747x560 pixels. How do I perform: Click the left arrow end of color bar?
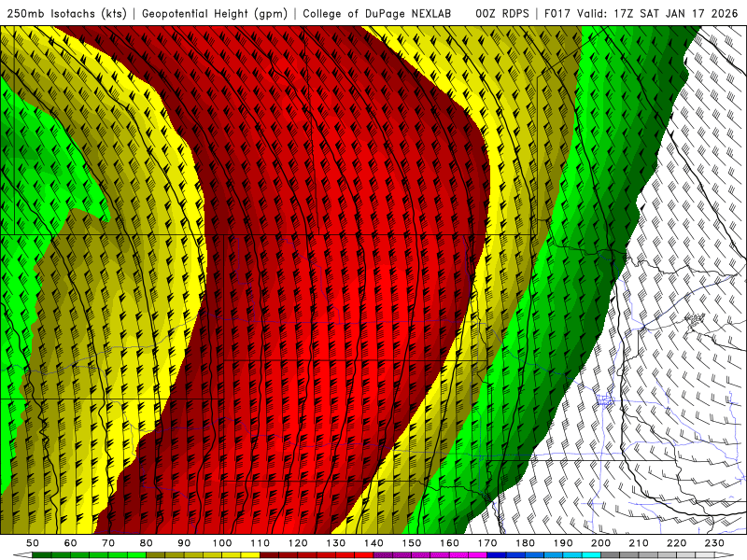22,555
